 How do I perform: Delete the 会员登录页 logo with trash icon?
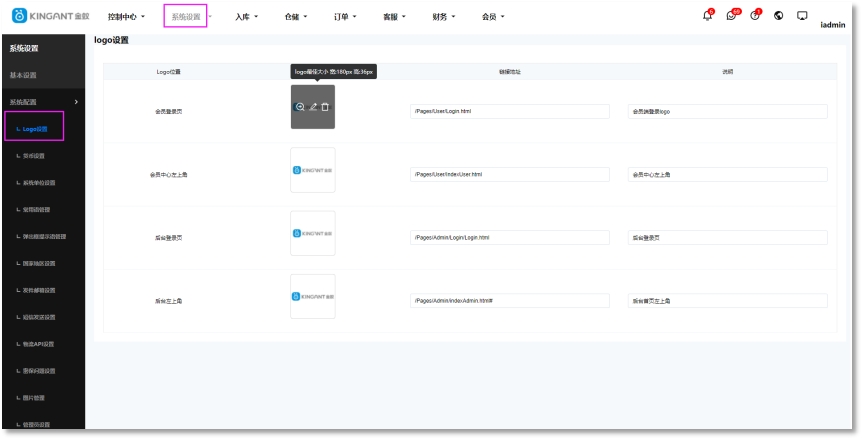[x=325, y=107]
